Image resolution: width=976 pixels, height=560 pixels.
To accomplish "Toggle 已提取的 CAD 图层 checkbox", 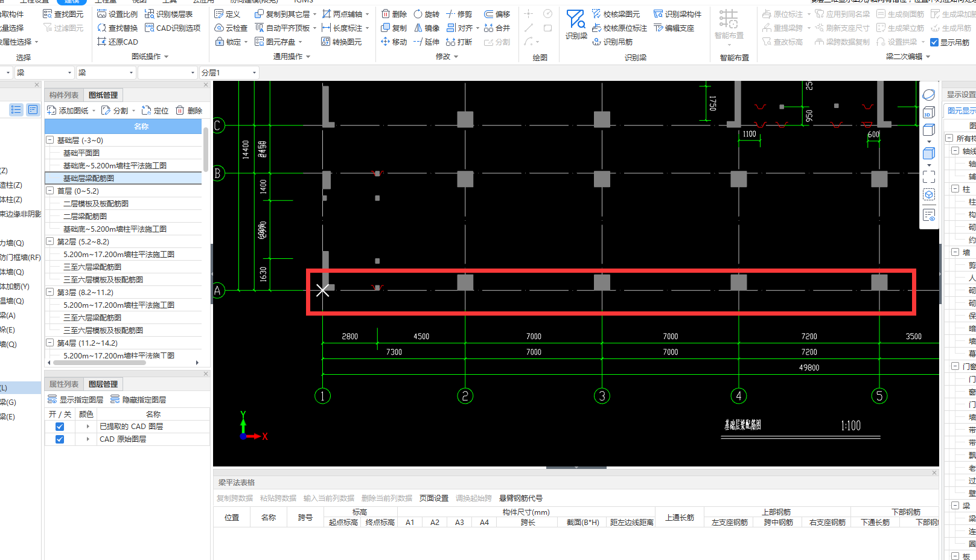I will tap(60, 426).
